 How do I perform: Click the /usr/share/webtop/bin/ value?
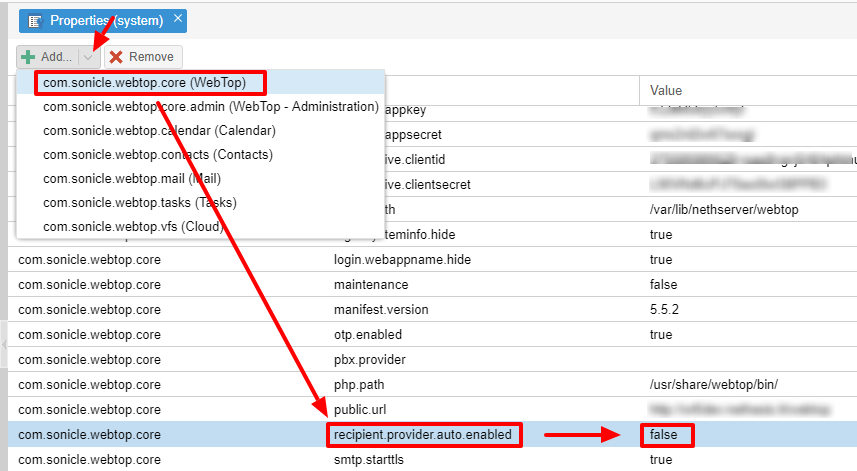tap(714, 385)
